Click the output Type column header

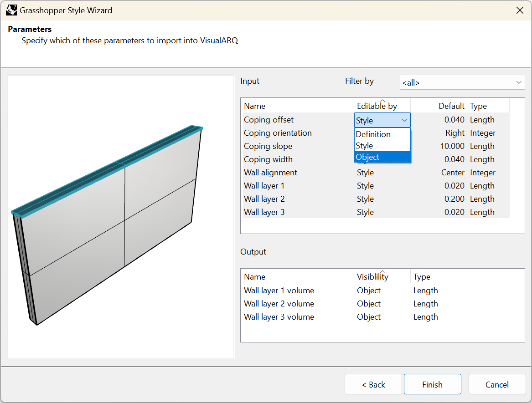pos(439,276)
